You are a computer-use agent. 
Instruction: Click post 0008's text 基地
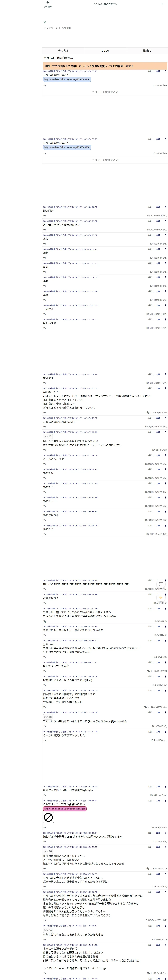(x=46, y=295)
